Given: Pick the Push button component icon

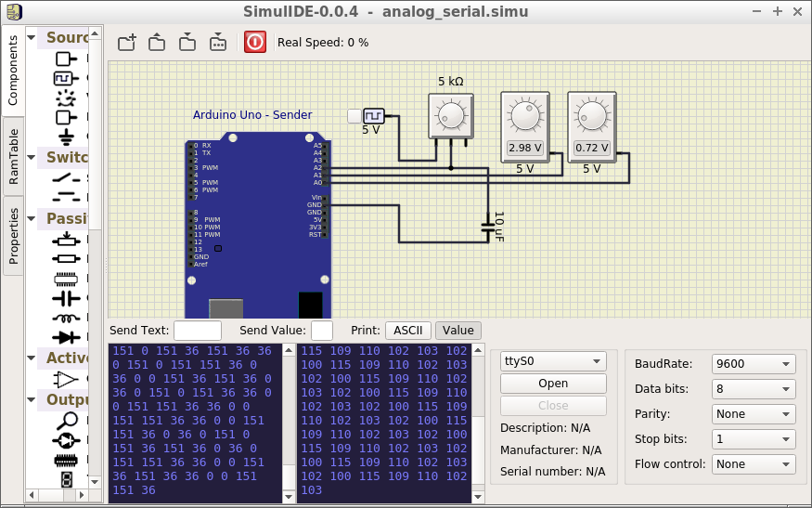Looking at the screenshot, I should [66, 197].
